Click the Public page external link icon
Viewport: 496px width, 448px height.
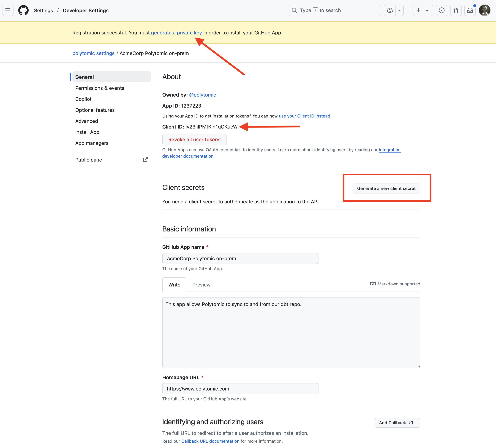pos(145,160)
